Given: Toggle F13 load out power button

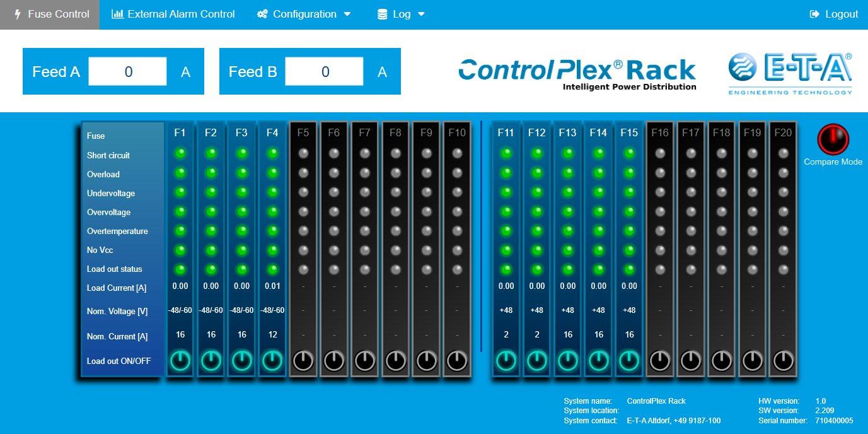Looking at the screenshot, I should [568, 360].
